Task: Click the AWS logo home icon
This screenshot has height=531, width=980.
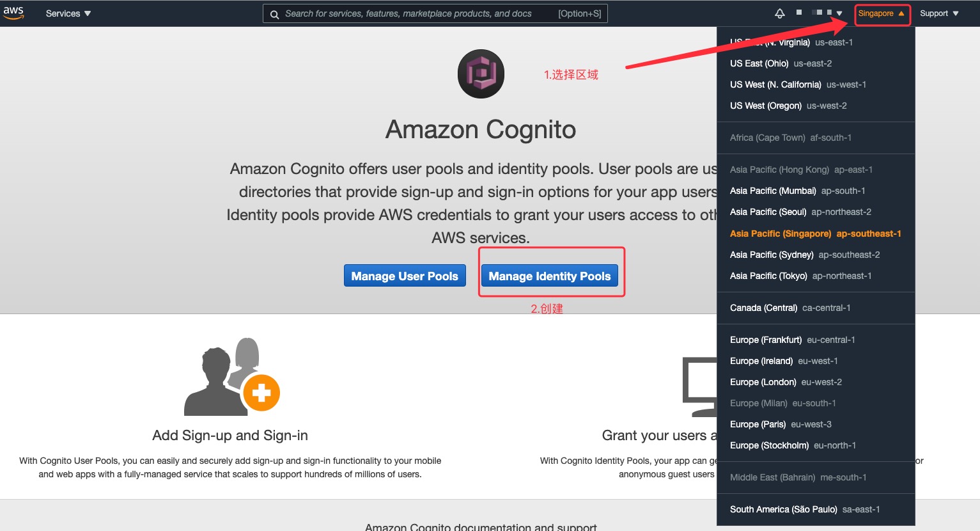Action: pos(13,13)
